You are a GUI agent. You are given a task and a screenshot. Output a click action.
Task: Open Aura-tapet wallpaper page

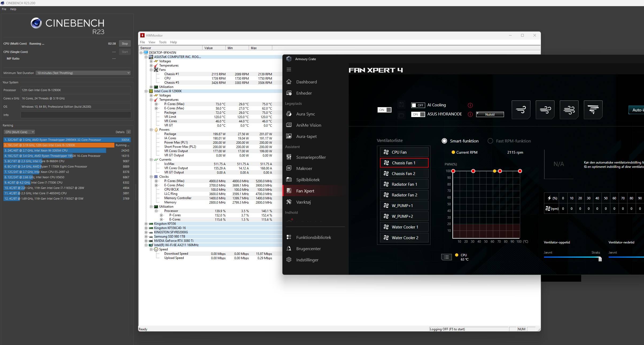[306, 136]
